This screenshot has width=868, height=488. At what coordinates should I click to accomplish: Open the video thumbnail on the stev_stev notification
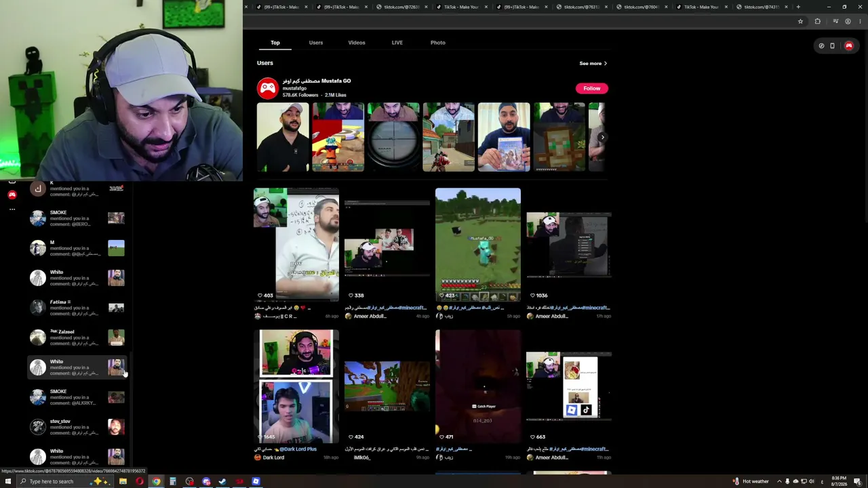(x=116, y=427)
